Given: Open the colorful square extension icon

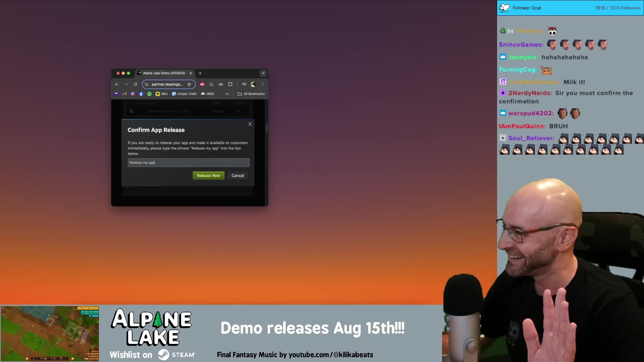Looking at the screenshot, I should pyautogui.click(x=212, y=84).
